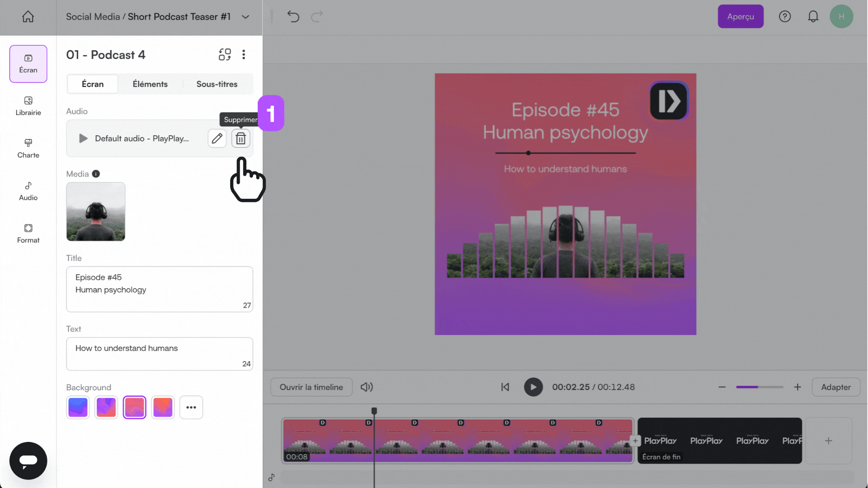Switch to the Sous-titres tab
Screen dimensions: 868x488
pos(217,84)
